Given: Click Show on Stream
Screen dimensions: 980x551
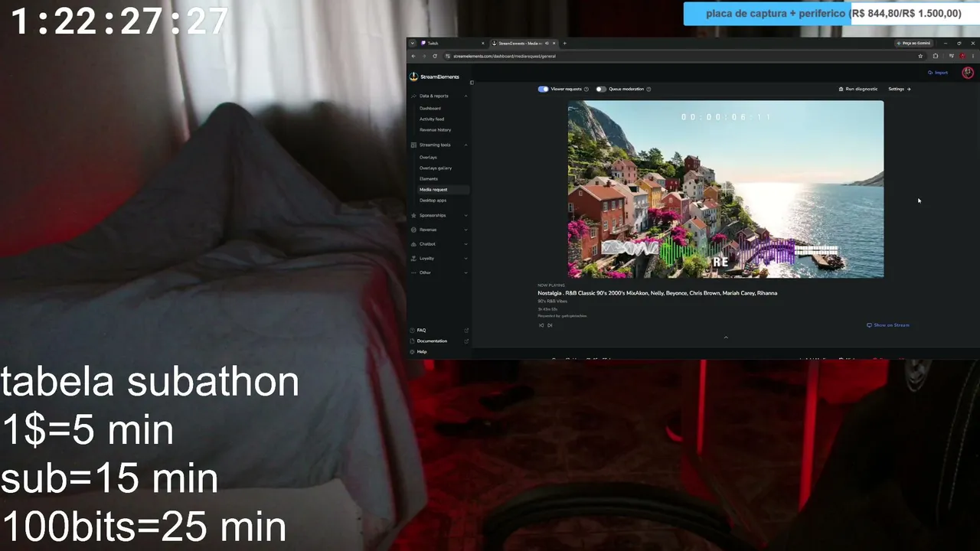Looking at the screenshot, I should point(888,325).
